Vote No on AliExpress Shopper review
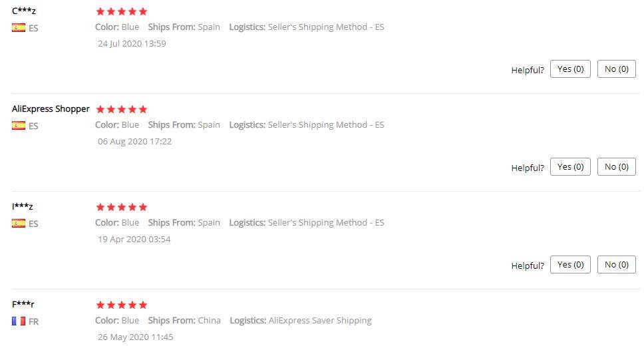The image size is (644, 350). click(x=616, y=167)
